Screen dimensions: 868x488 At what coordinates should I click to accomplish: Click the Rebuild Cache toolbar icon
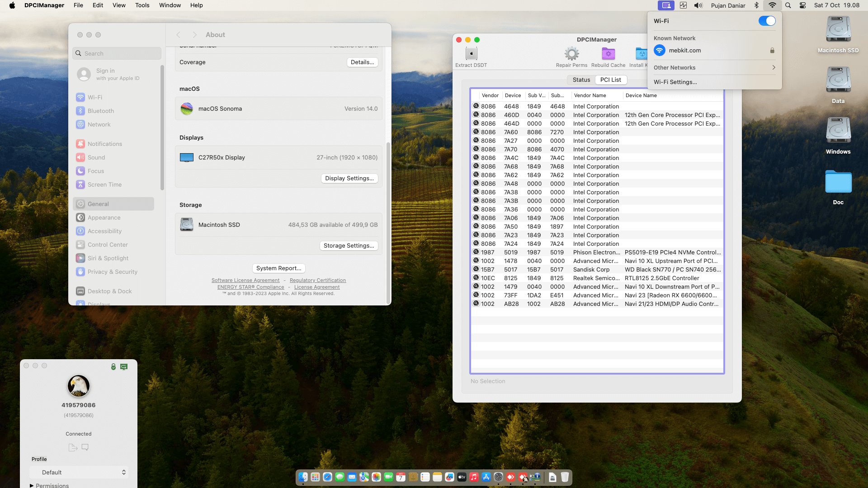[x=608, y=54]
